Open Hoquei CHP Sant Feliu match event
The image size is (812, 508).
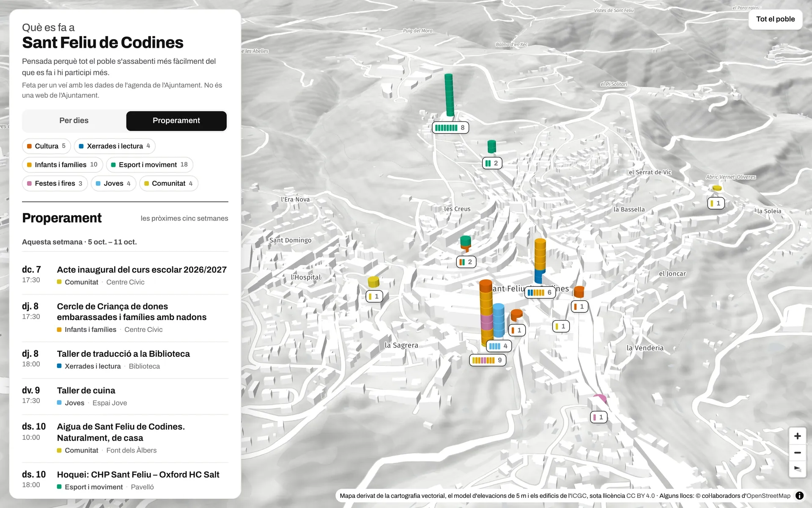tap(125, 480)
